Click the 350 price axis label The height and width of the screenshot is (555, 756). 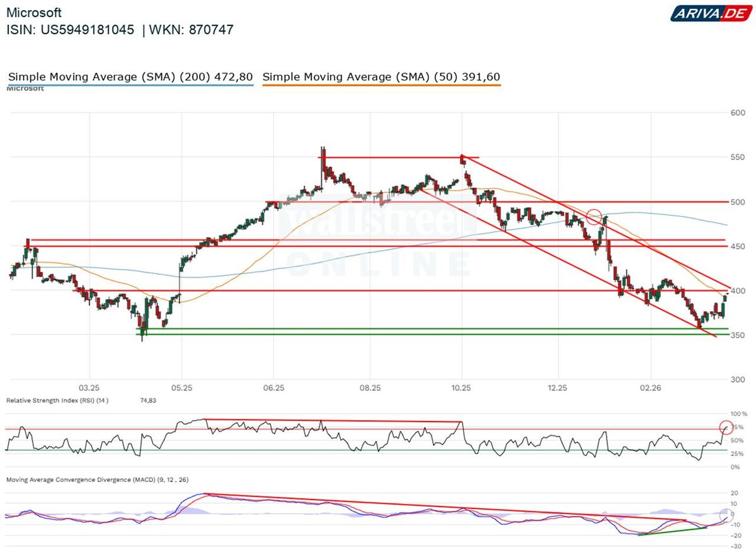pos(738,335)
